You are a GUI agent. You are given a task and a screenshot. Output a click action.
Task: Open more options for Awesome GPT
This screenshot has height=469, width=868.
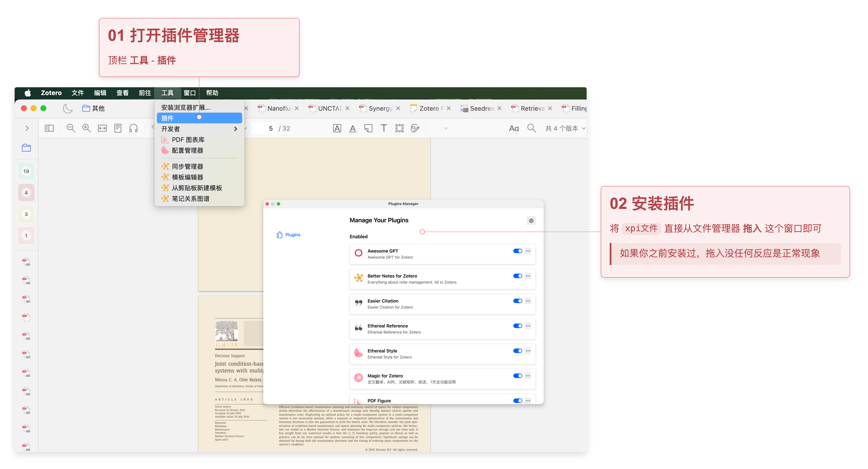pyautogui.click(x=528, y=251)
